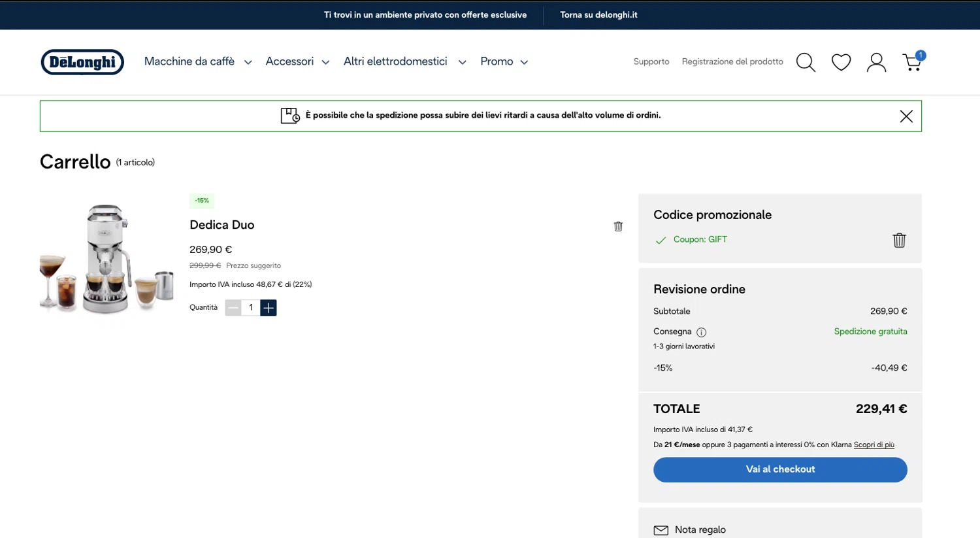Click the Spedizione gratuita text
This screenshot has width=980, height=538.
coord(870,331)
